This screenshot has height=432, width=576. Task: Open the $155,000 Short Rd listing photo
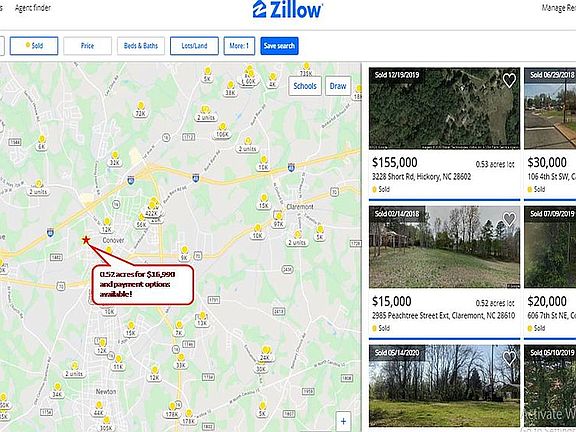[x=444, y=108]
